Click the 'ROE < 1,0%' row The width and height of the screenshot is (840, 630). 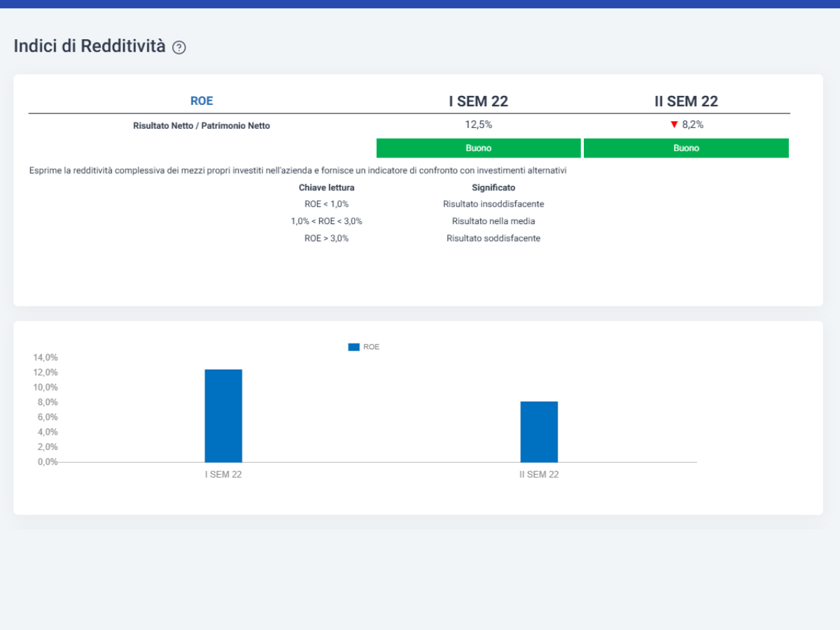(x=327, y=204)
